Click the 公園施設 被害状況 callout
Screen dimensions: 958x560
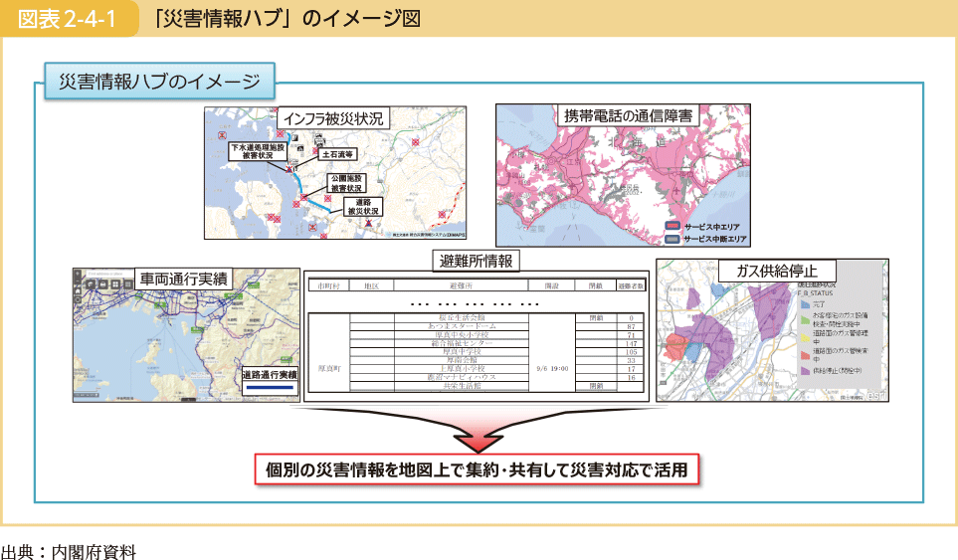tap(346, 183)
